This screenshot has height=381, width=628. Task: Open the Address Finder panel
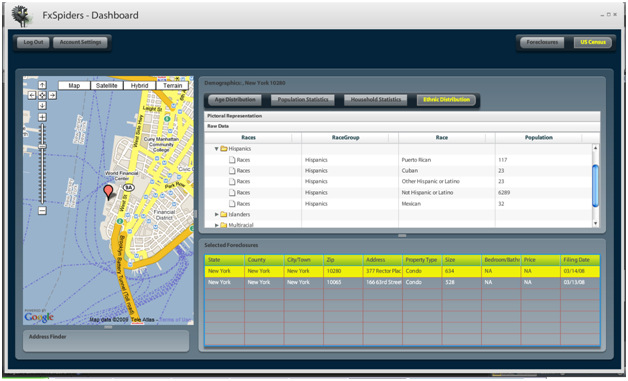(106, 341)
